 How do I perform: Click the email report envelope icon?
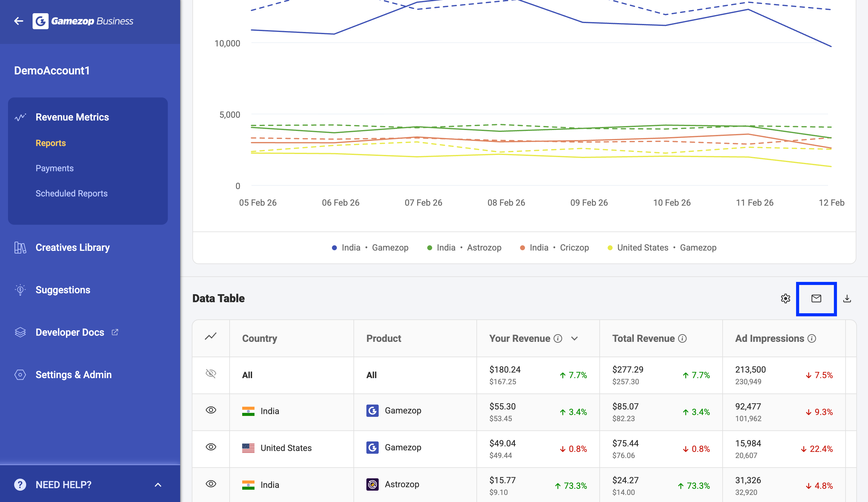pyautogui.click(x=816, y=298)
